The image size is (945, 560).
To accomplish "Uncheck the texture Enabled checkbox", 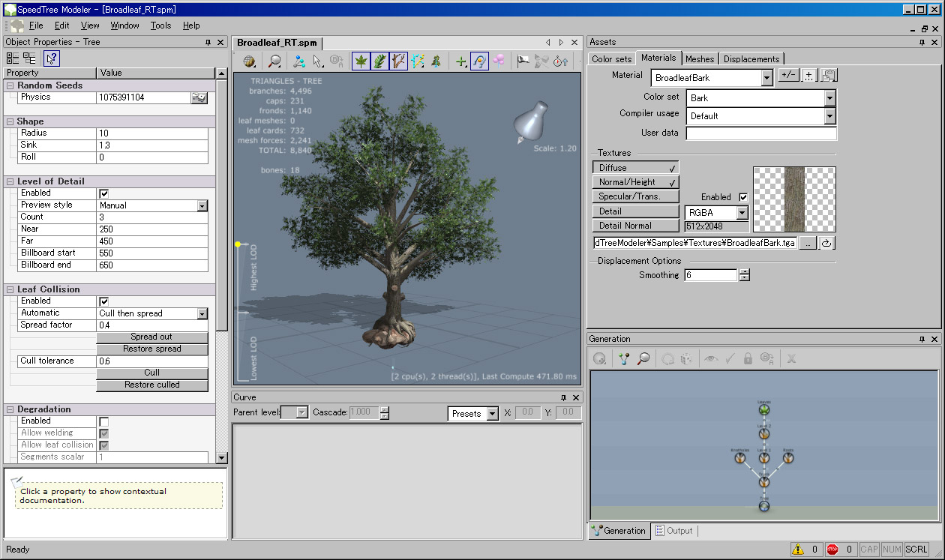I will 743,197.
